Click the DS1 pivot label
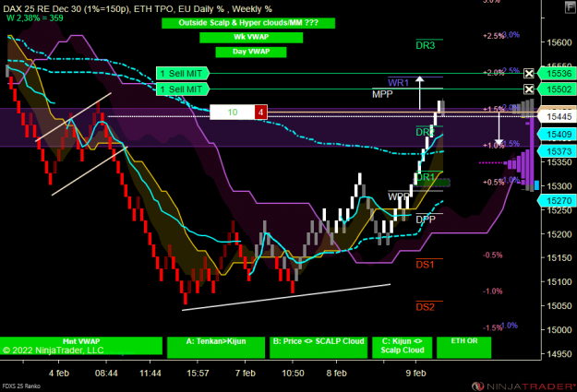This screenshot has width=577, height=392. tap(425, 265)
